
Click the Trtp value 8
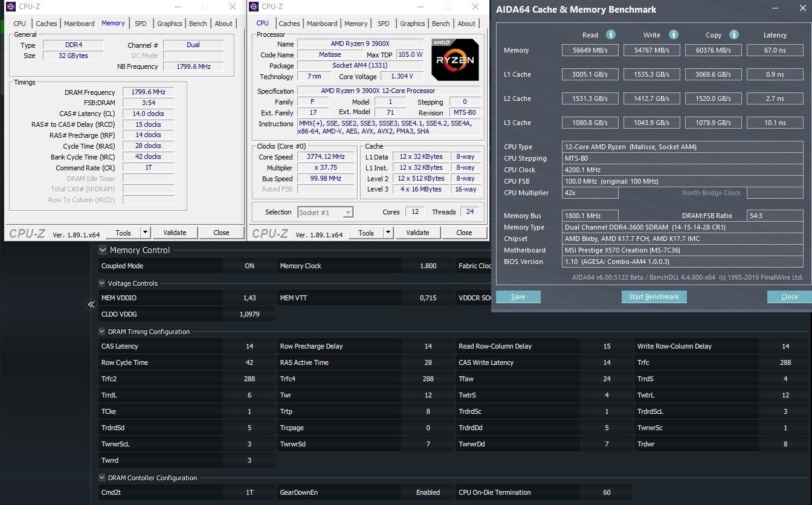point(428,411)
